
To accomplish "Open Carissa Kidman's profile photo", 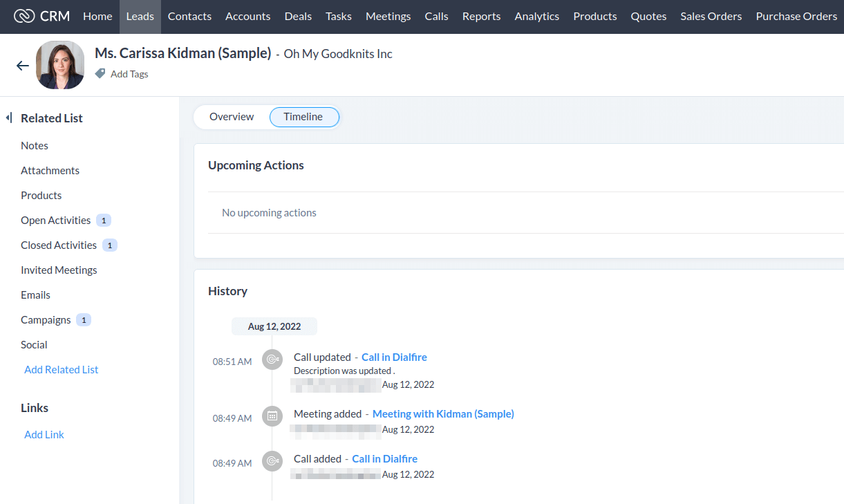I will pos(60,65).
